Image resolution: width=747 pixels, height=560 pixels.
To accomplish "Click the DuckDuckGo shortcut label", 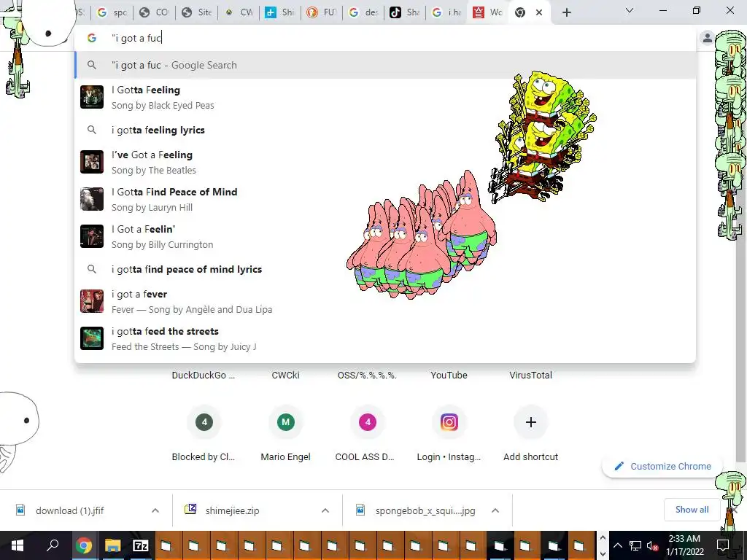I will [x=204, y=376].
